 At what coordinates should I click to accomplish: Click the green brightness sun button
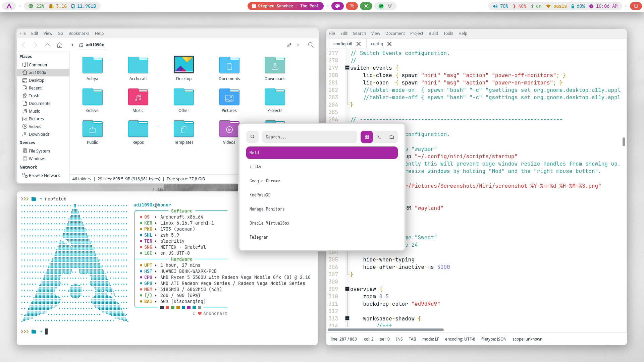(x=366, y=6)
